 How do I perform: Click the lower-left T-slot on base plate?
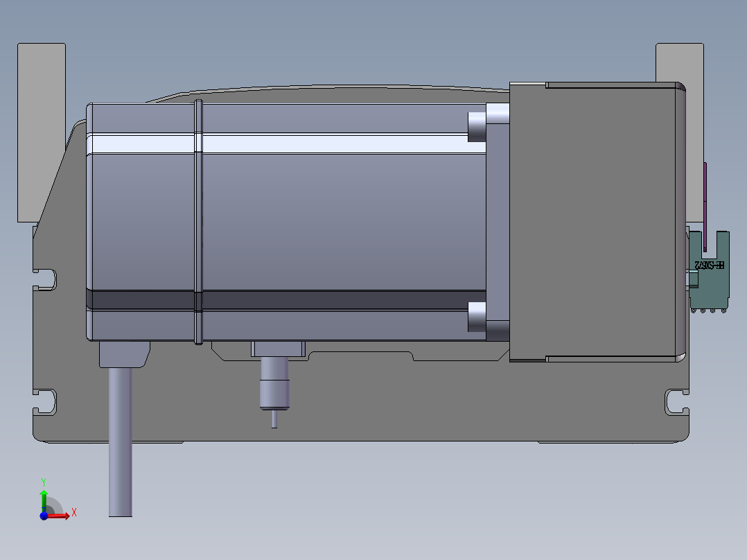pos(45,402)
